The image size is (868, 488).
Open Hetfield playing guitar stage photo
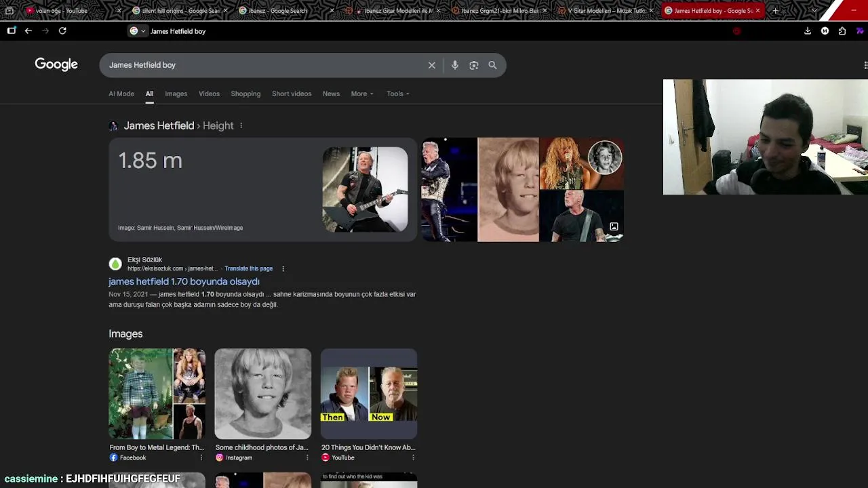tap(365, 189)
